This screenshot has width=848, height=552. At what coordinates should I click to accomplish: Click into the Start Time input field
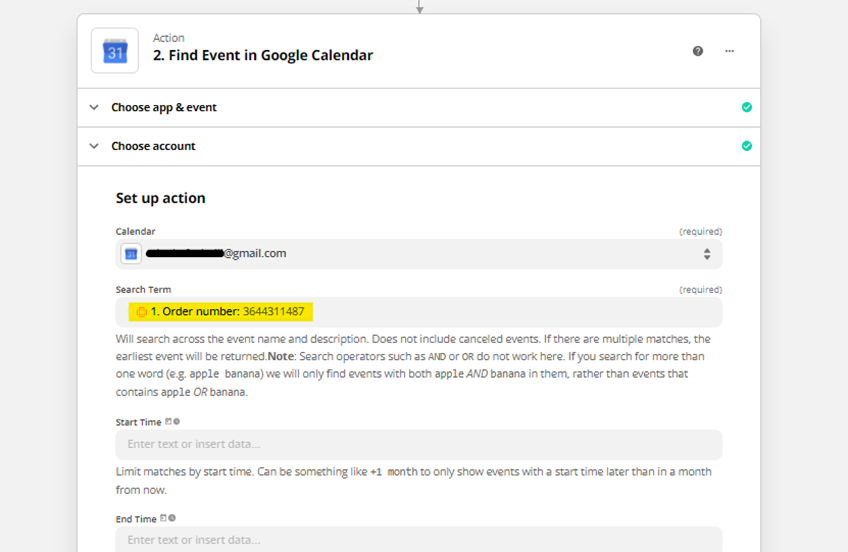419,444
